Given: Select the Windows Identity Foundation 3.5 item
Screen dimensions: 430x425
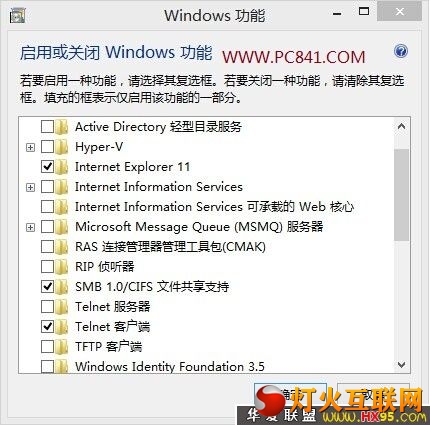Looking at the screenshot, I should [170, 367].
